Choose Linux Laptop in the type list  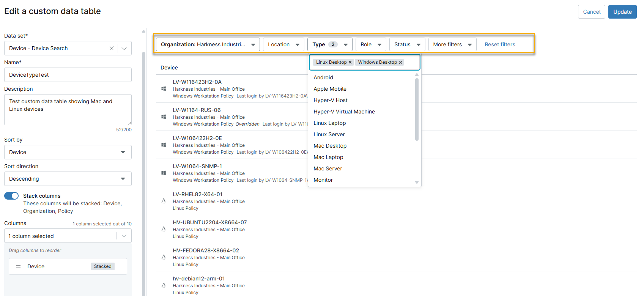(x=329, y=123)
